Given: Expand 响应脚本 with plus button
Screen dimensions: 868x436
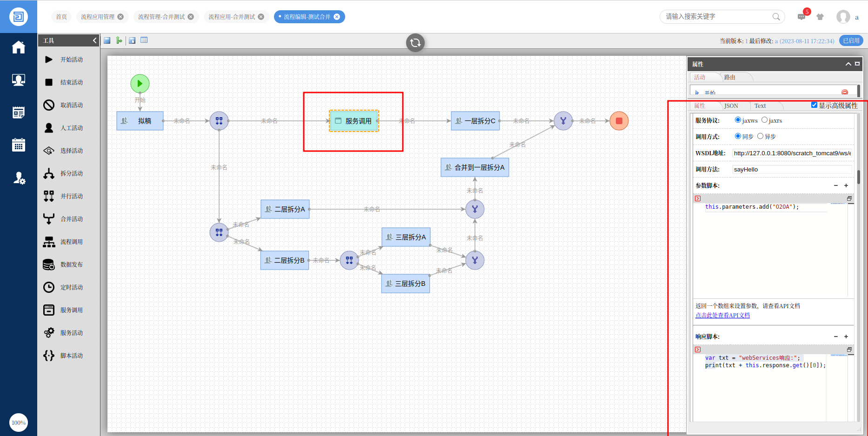Looking at the screenshot, I should click(x=846, y=337).
